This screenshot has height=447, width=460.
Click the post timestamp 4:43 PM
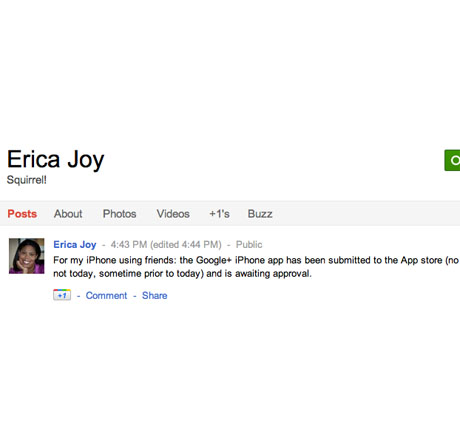point(129,245)
